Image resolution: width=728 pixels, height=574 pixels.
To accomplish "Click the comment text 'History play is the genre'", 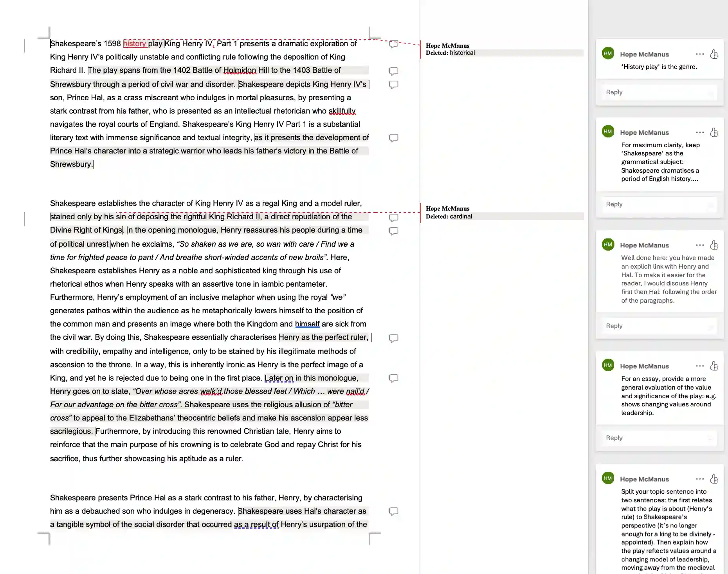I will 659,67.
